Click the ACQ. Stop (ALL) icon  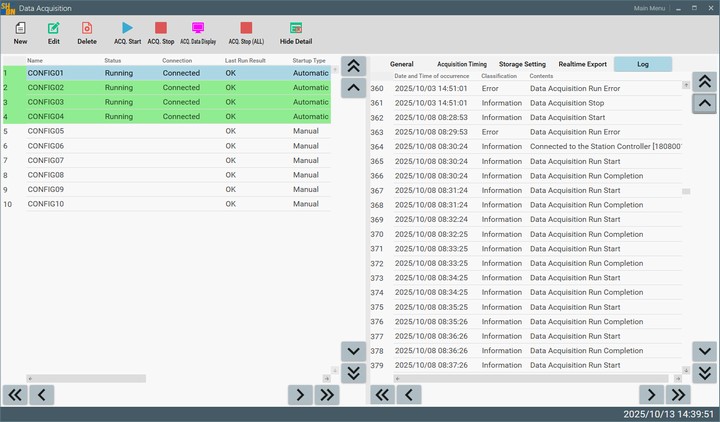tap(246, 29)
